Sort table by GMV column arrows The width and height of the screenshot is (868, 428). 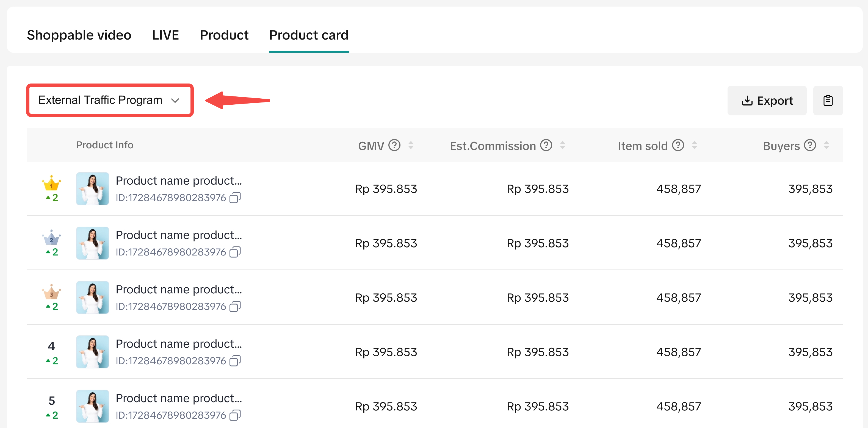click(x=411, y=146)
